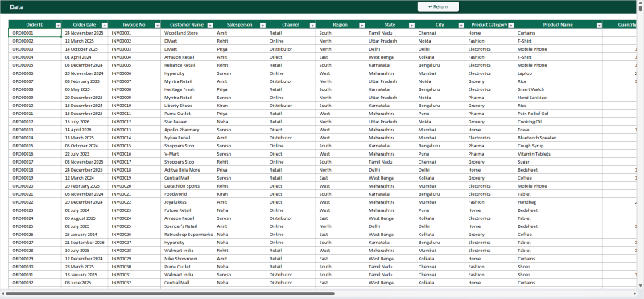Select the invoice cell INV00005
This screenshot has width=644, height=299.
134,65
